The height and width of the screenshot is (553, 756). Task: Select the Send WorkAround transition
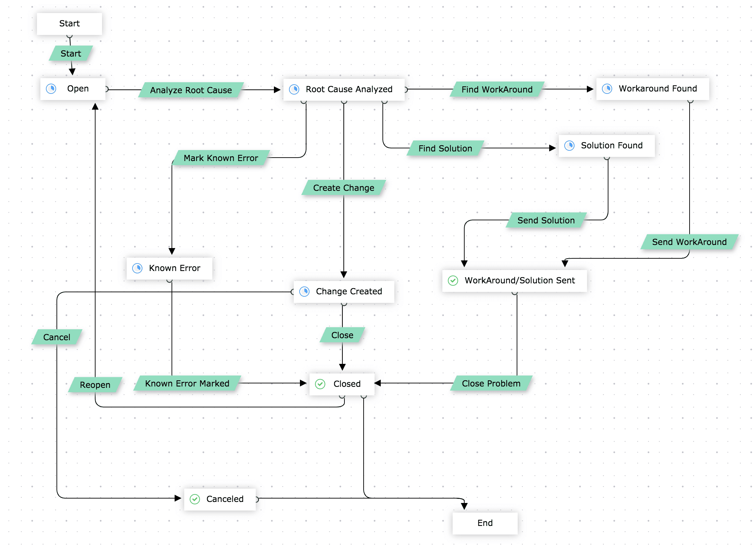click(690, 242)
